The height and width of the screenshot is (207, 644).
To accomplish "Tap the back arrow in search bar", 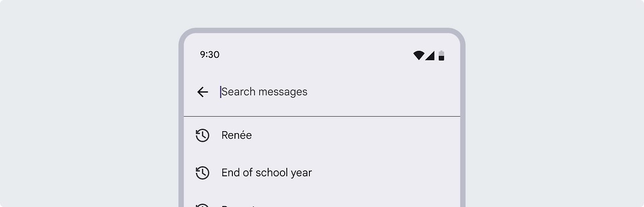I will coord(202,92).
